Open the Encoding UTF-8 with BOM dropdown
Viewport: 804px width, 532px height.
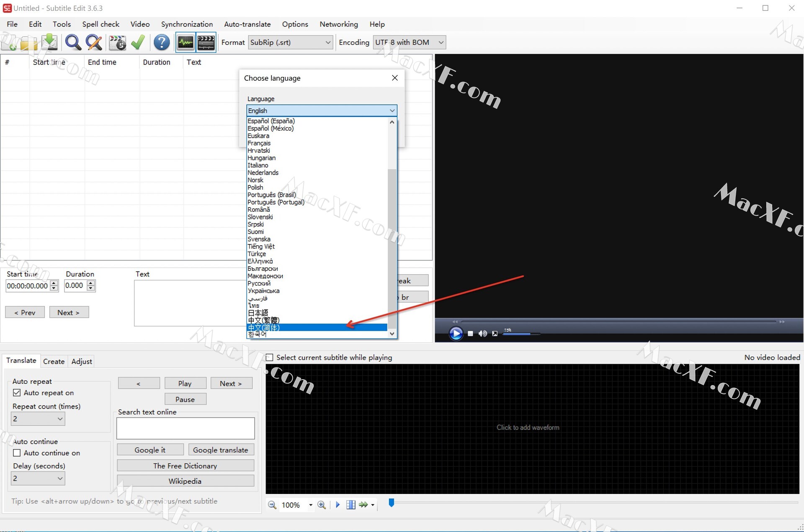(x=409, y=42)
